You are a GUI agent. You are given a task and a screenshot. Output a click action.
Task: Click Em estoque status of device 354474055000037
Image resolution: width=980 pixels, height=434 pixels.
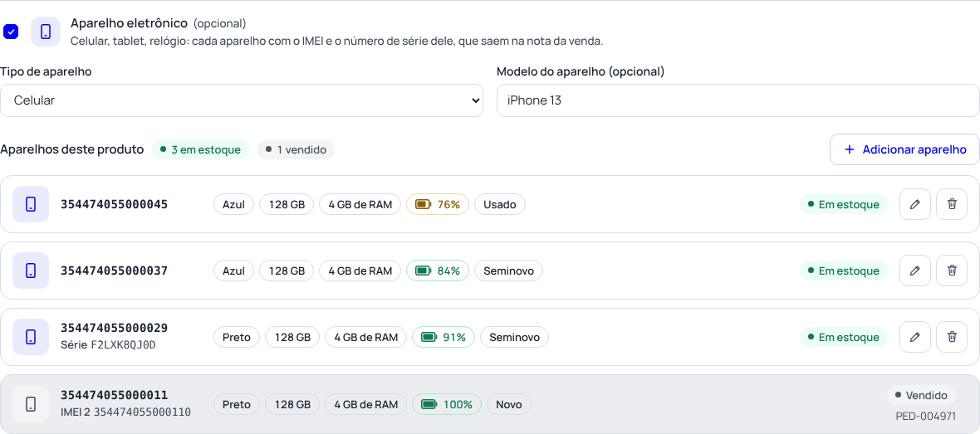(844, 271)
